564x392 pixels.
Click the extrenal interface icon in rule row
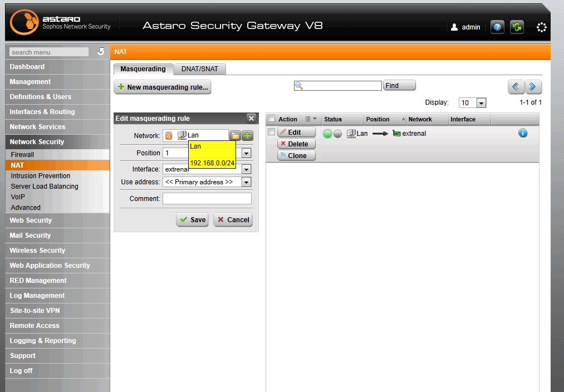coord(396,134)
